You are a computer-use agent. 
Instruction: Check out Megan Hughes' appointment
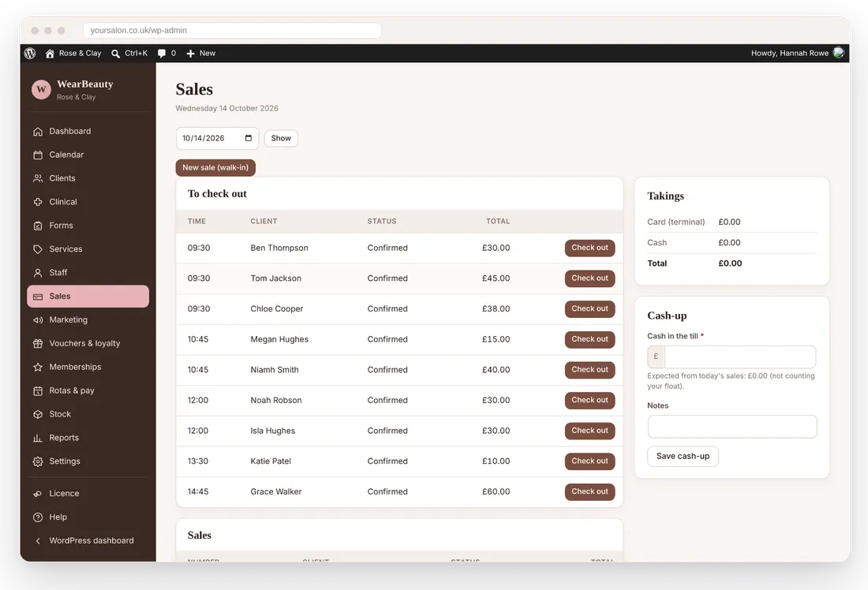click(589, 339)
